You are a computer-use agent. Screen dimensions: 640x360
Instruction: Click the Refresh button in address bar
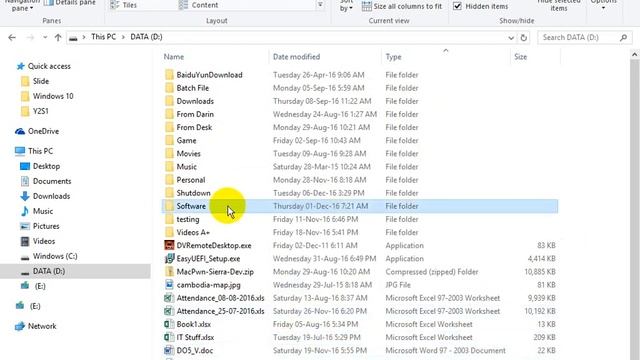(x=523, y=38)
